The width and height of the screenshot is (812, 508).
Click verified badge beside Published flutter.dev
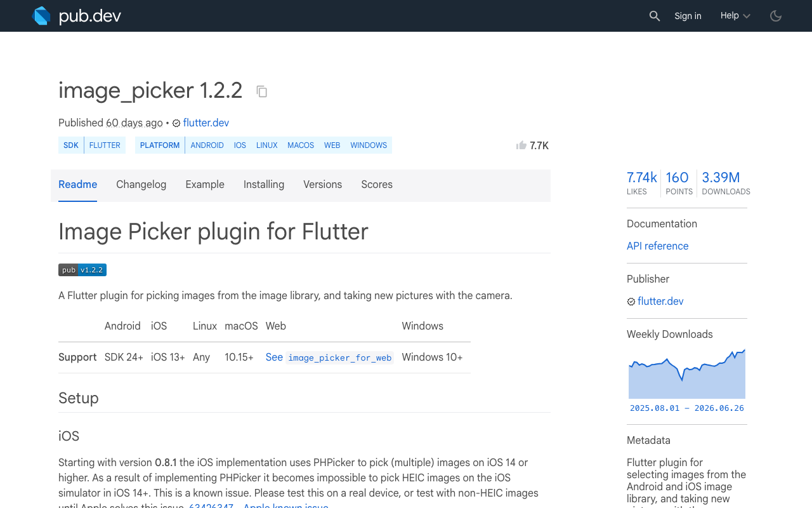176,123
